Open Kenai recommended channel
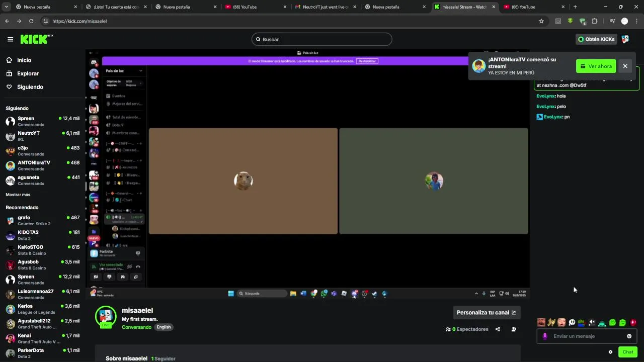 pyautogui.click(x=43, y=338)
